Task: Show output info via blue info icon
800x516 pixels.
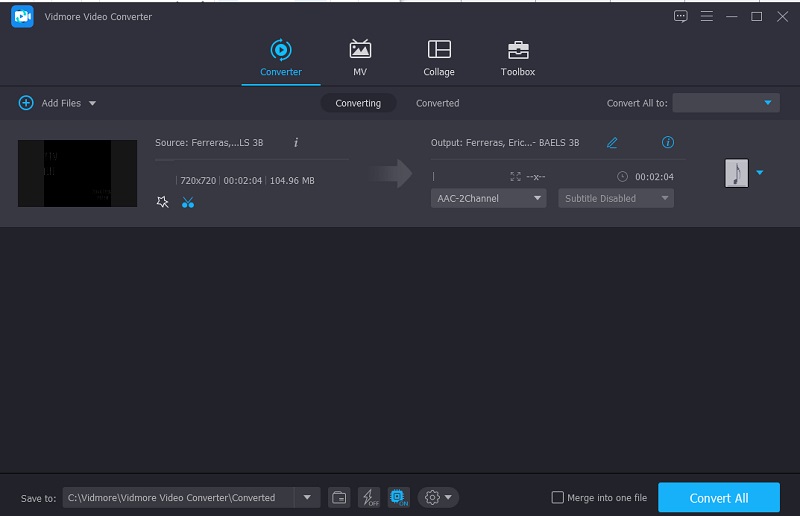Action: tap(668, 143)
